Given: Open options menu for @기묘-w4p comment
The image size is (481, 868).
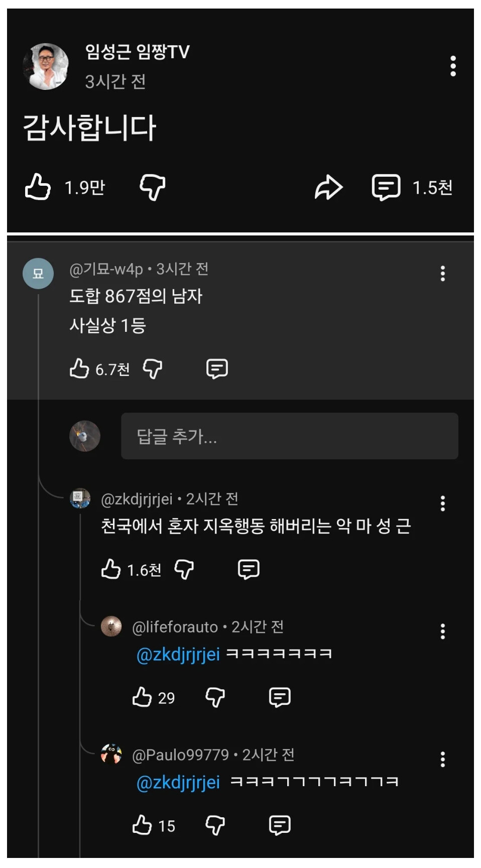Looking at the screenshot, I should (442, 274).
